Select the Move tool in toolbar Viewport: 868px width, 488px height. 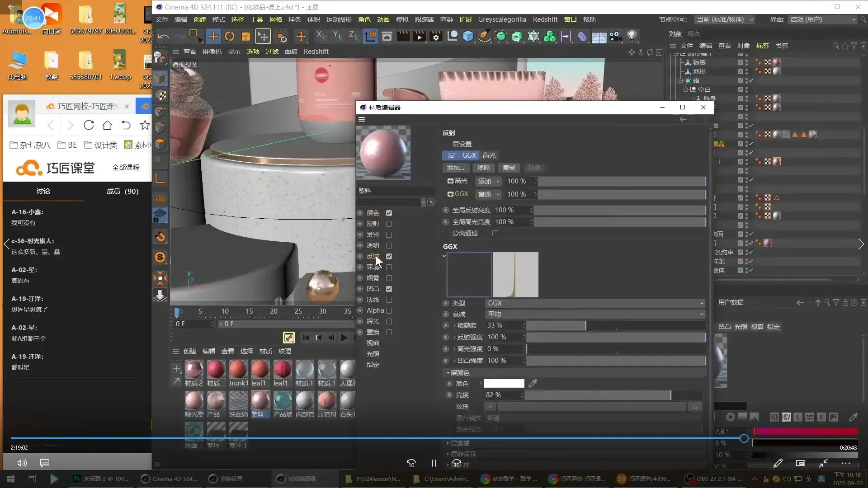coord(213,37)
